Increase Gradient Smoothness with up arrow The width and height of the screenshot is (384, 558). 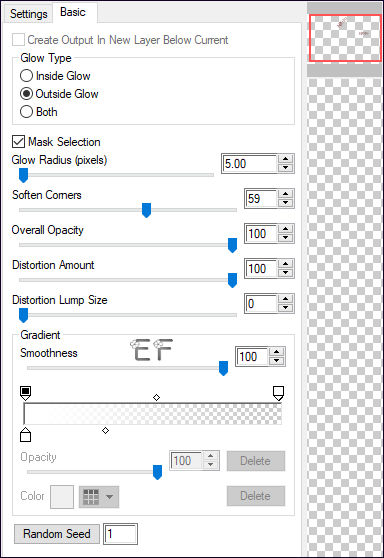[277, 352]
